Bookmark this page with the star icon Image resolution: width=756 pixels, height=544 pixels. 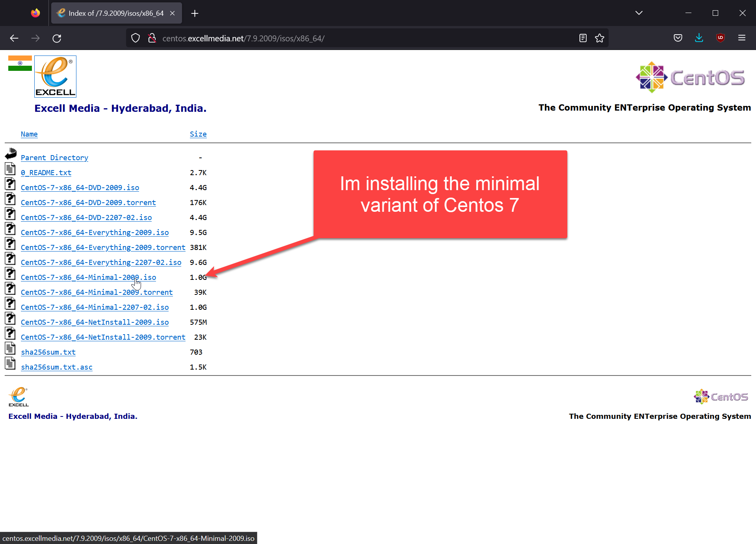tap(599, 38)
